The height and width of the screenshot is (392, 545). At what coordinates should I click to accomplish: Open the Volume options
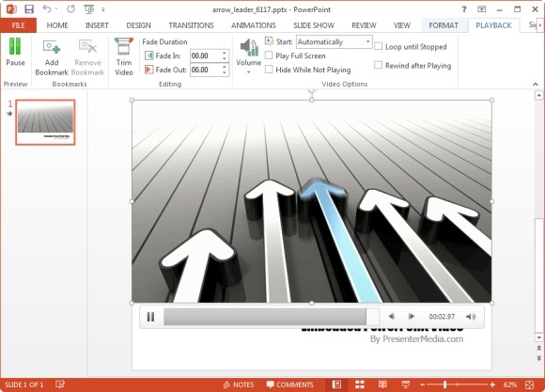[248, 56]
